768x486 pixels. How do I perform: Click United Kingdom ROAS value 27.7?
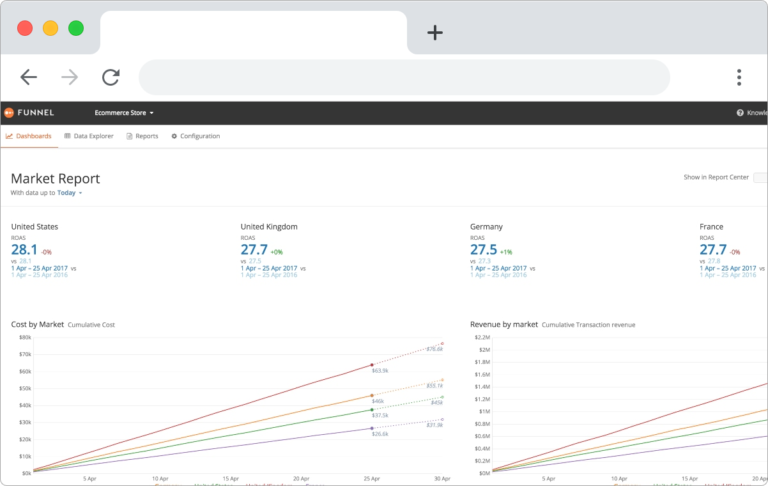click(x=254, y=250)
